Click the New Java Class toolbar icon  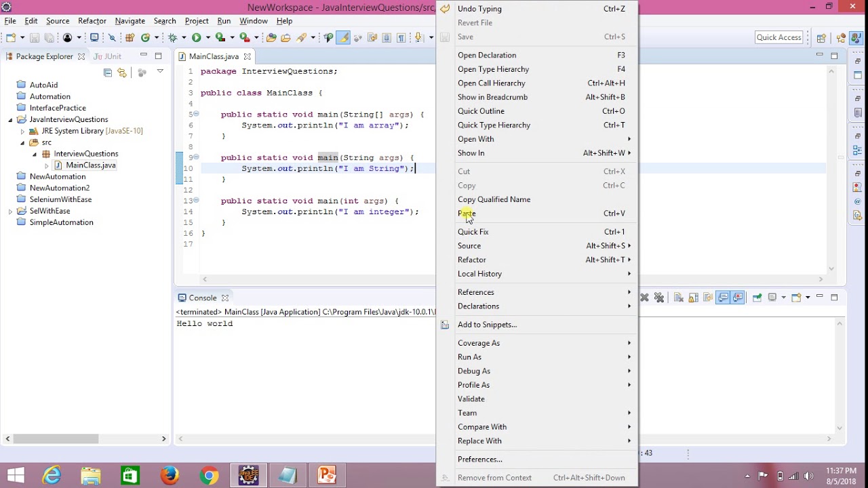[145, 37]
